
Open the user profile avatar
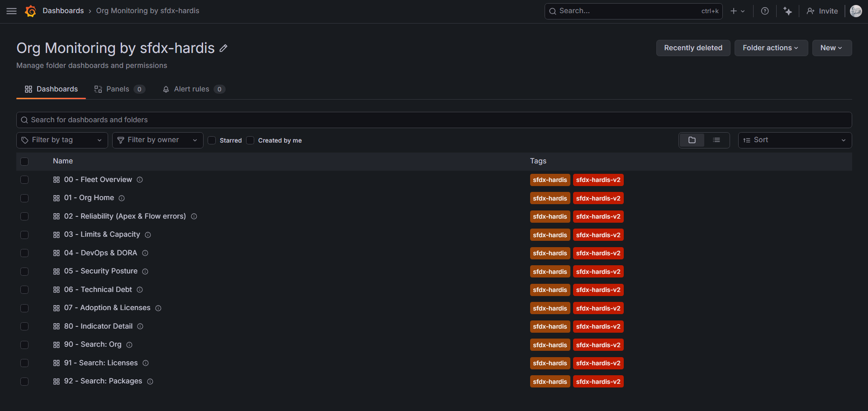pos(856,11)
